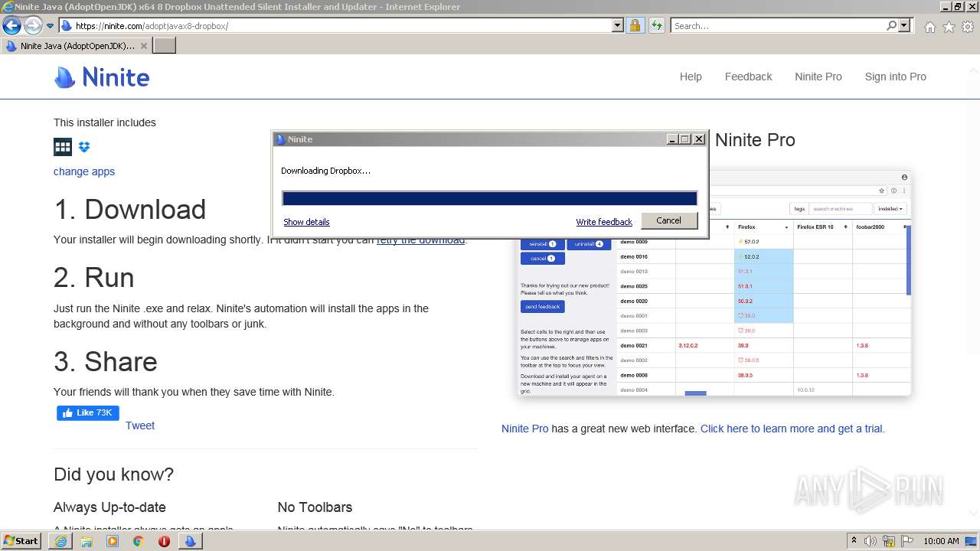
Task: Open the Help page link
Action: (691, 77)
